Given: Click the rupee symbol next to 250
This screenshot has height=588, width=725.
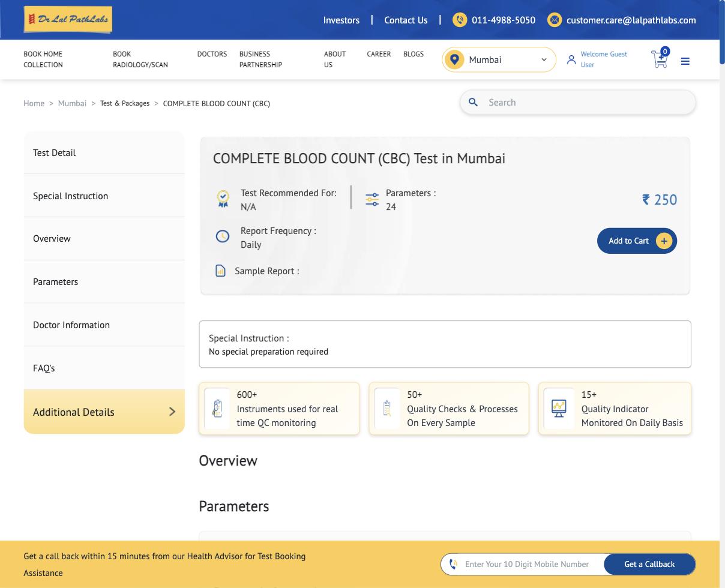Looking at the screenshot, I should [x=646, y=199].
